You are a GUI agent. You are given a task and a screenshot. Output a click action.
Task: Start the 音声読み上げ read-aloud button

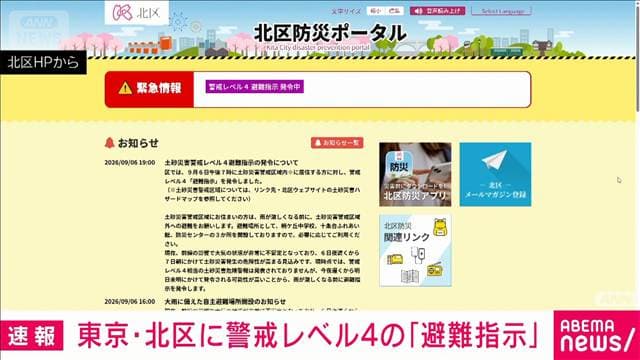[x=437, y=11]
